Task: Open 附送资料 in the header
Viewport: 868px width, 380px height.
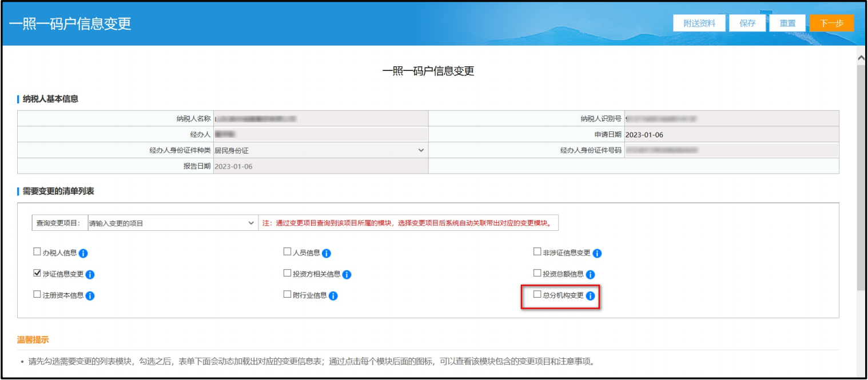Action: coord(699,23)
